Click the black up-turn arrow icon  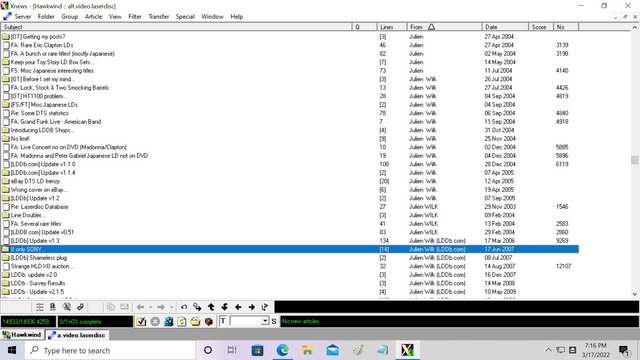(211, 307)
